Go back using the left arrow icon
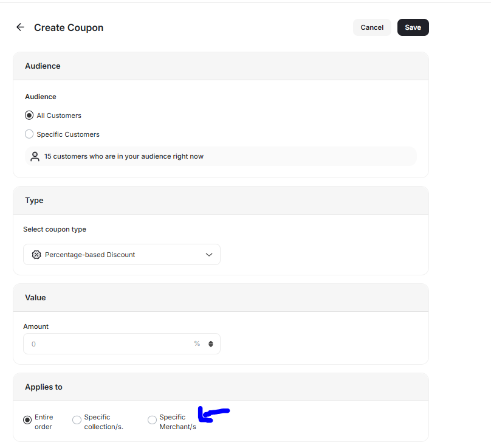Image resolution: width=491 pixels, height=448 pixels. pos(20,27)
